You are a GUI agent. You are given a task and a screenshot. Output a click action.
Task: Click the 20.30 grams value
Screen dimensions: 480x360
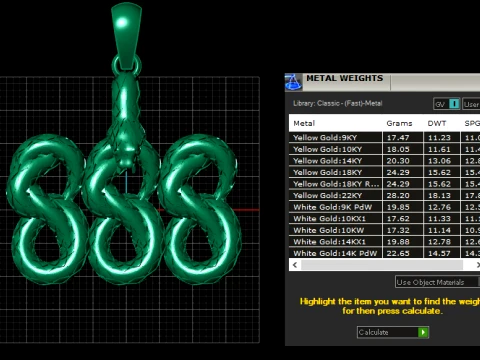point(398,161)
